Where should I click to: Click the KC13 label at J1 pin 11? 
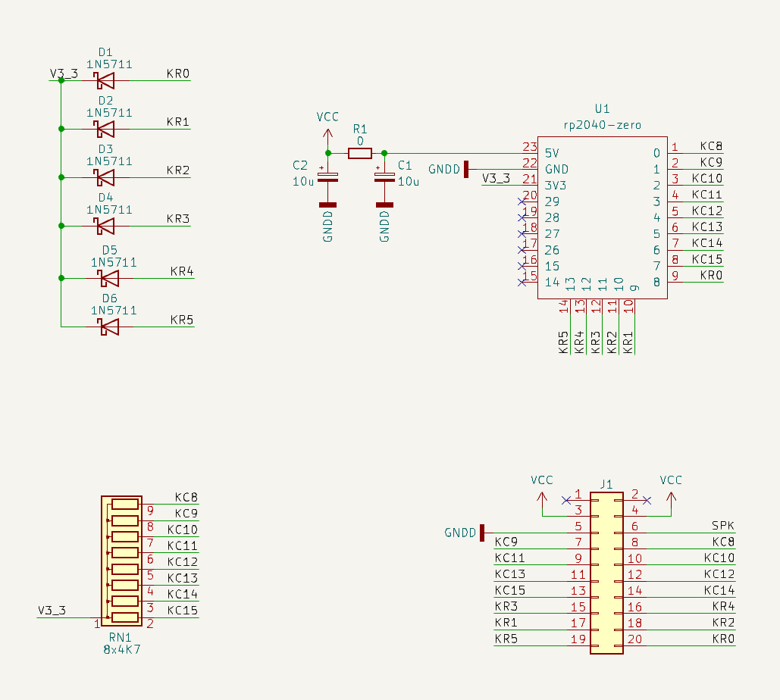click(x=510, y=573)
